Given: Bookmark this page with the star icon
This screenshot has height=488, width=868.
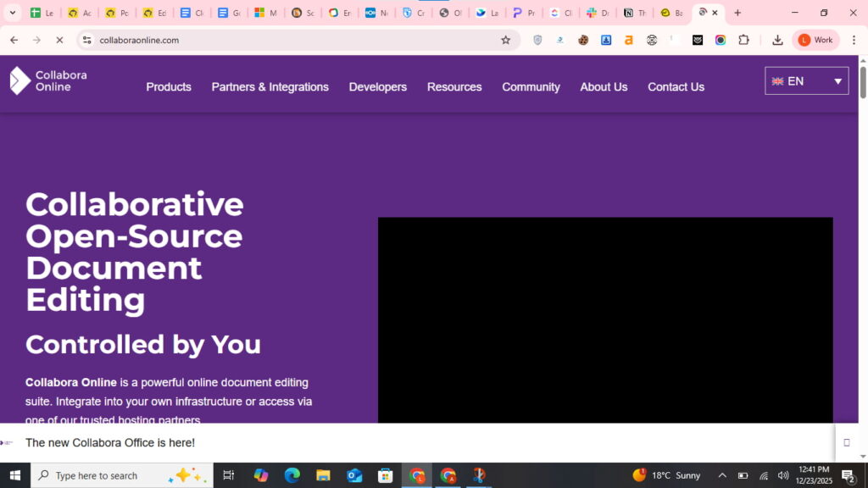Looking at the screenshot, I should [506, 40].
